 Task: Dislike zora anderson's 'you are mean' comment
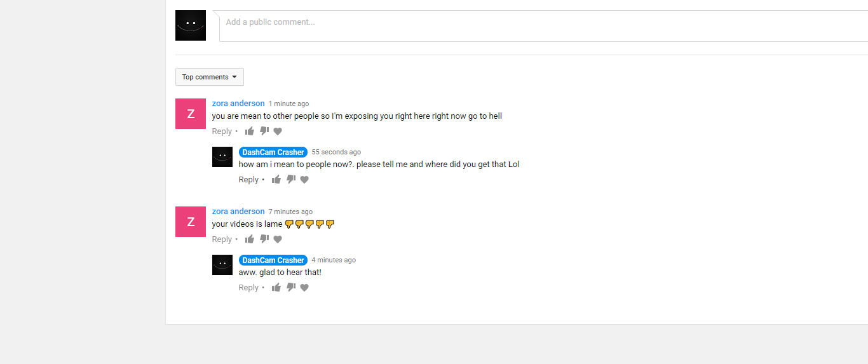point(264,131)
